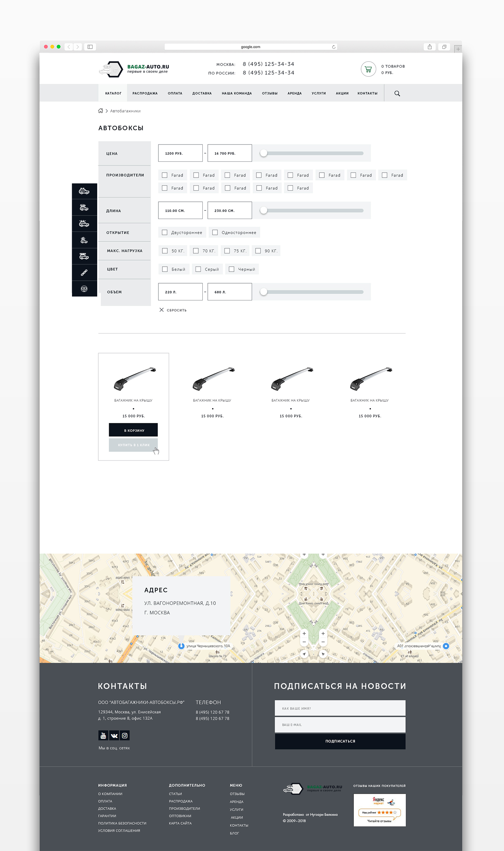Image resolution: width=504 pixels, height=851 pixels.
Task: Open the Instagram social icon
Action: click(125, 735)
